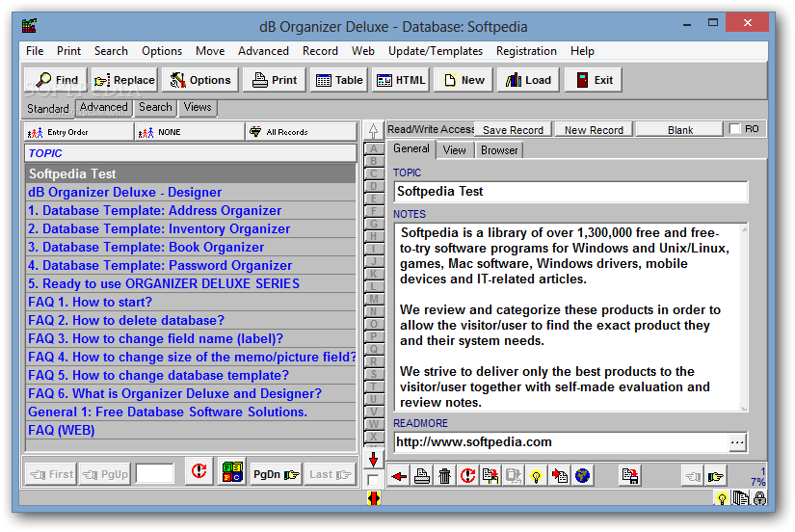Click the HTML export toolbar button
The image size is (795, 532).
tap(401, 80)
